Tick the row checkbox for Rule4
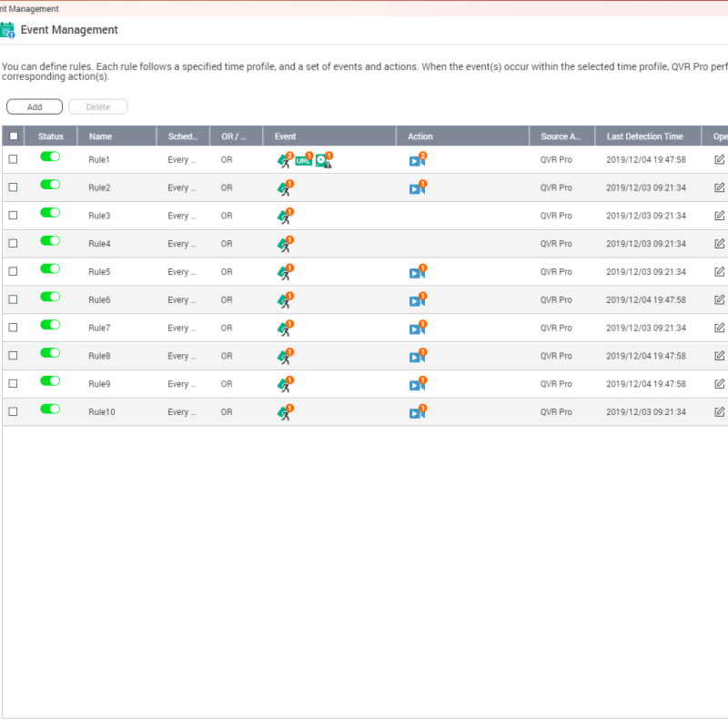The width and height of the screenshot is (728, 728). coord(13,243)
